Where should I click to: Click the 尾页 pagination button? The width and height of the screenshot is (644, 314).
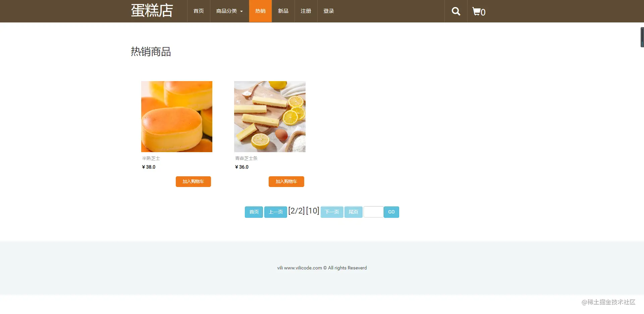click(x=354, y=212)
